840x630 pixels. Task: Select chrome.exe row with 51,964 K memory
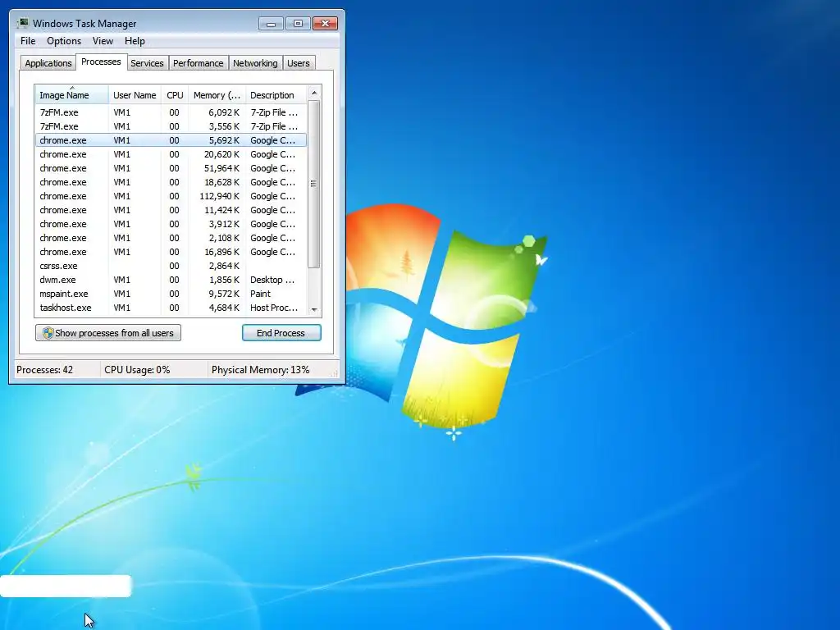tap(171, 168)
